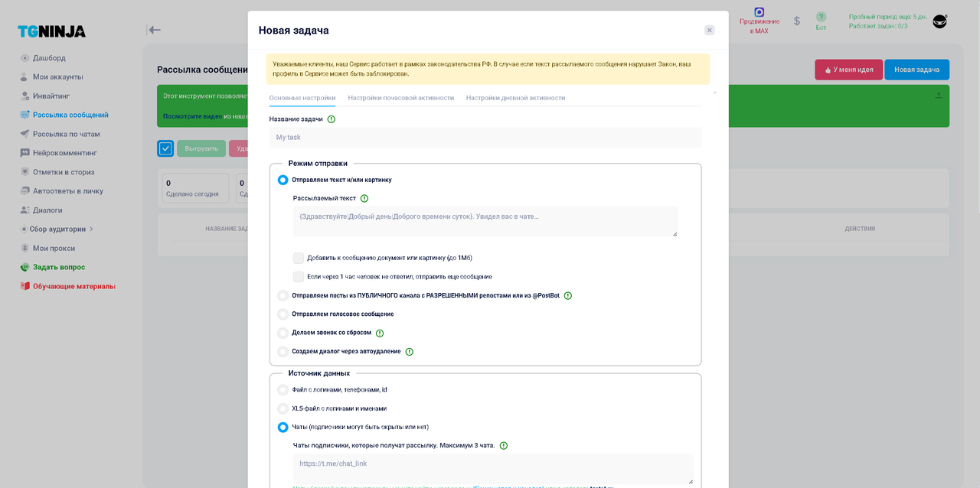The width and height of the screenshot is (980, 488).
Task: Switch to Основные настройки tab
Action: (302, 98)
